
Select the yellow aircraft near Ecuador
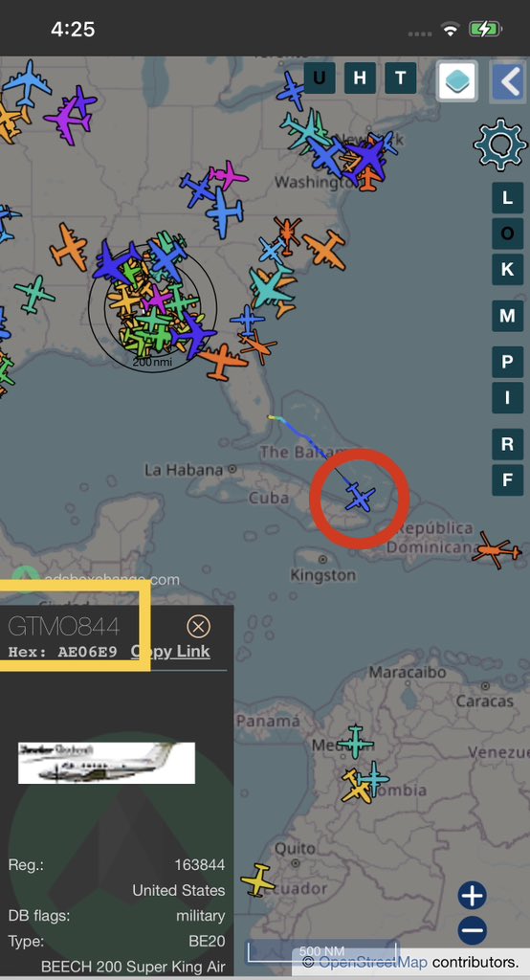(258, 880)
